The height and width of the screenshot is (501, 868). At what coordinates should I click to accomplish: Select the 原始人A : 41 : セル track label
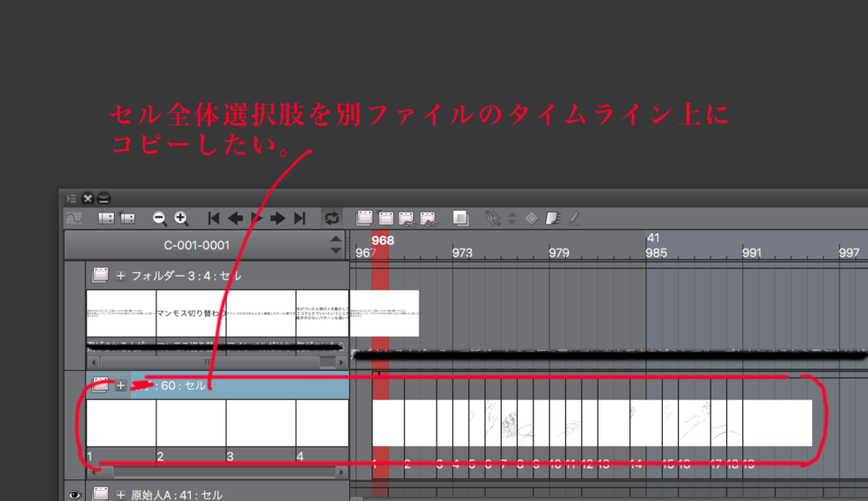point(176,495)
